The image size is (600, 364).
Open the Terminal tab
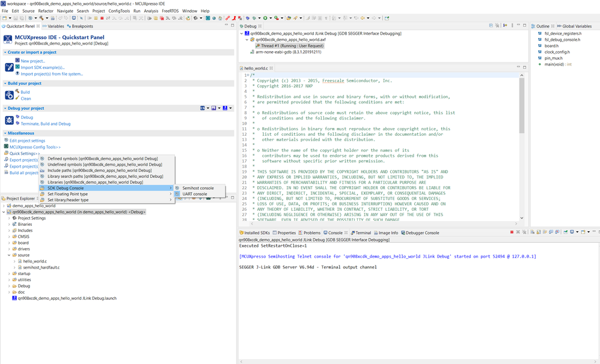[361, 233]
